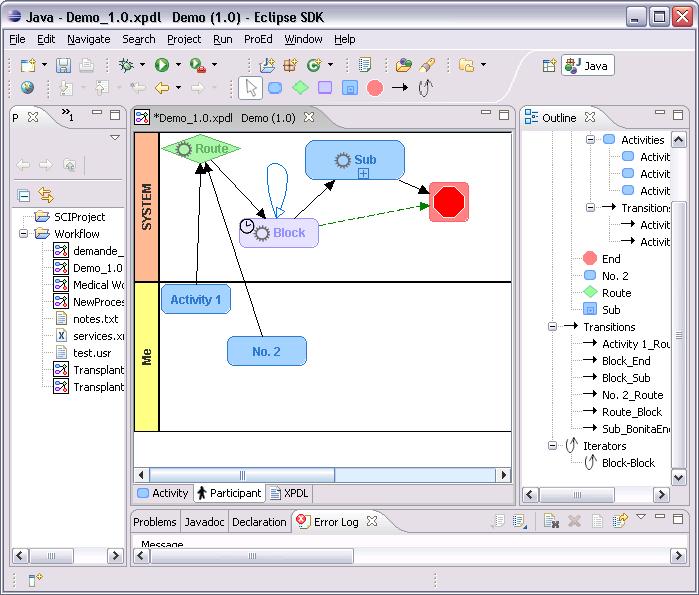Open the Javadoc tab in bottom panel
The width and height of the screenshot is (699, 595).
(x=204, y=522)
